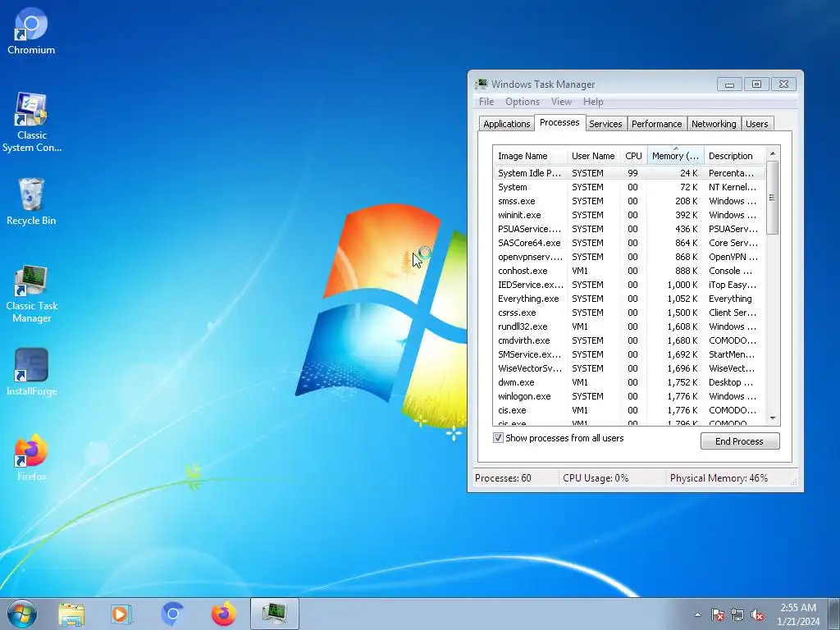Screen dimensions: 840x630
Task: Open the View menu
Action: click(561, 101)
